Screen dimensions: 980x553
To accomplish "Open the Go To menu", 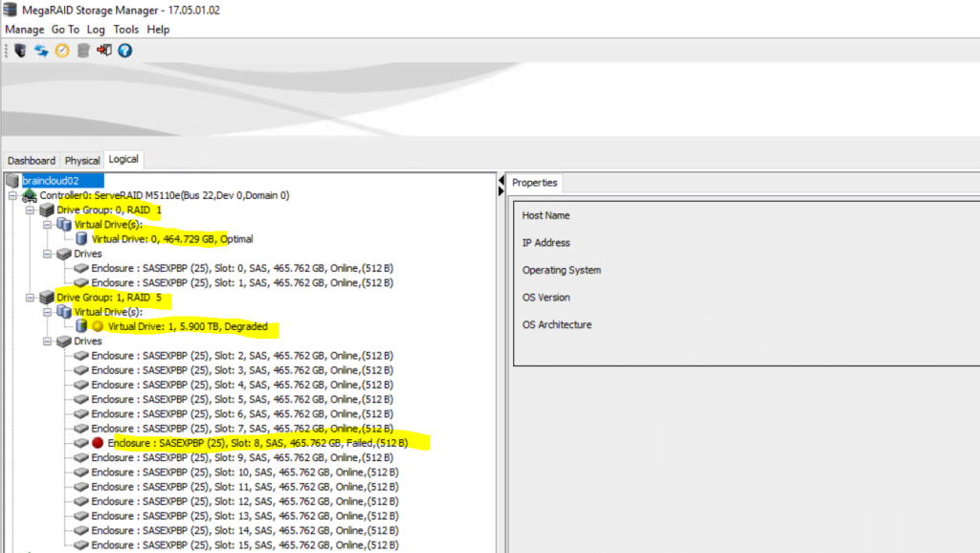I will coord(65,30).
